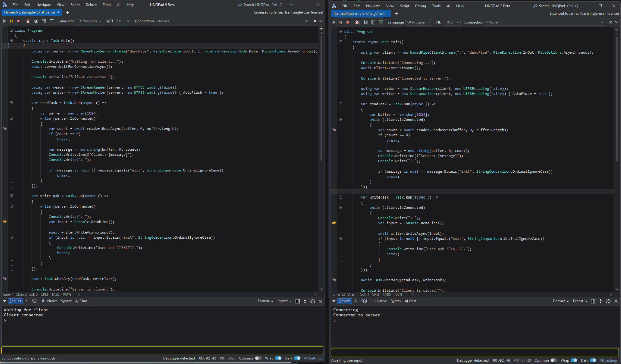Turn off the Wrap toggle in the right window
Image resolution: width=621 pixels, height=364 pixels.
click(x=574, y=360)
